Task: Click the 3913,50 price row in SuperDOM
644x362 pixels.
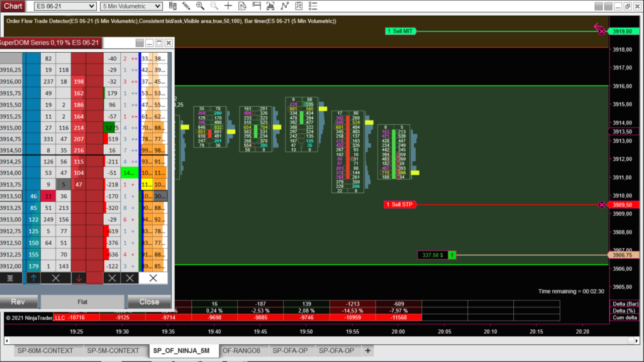Action: pos(11,196)
